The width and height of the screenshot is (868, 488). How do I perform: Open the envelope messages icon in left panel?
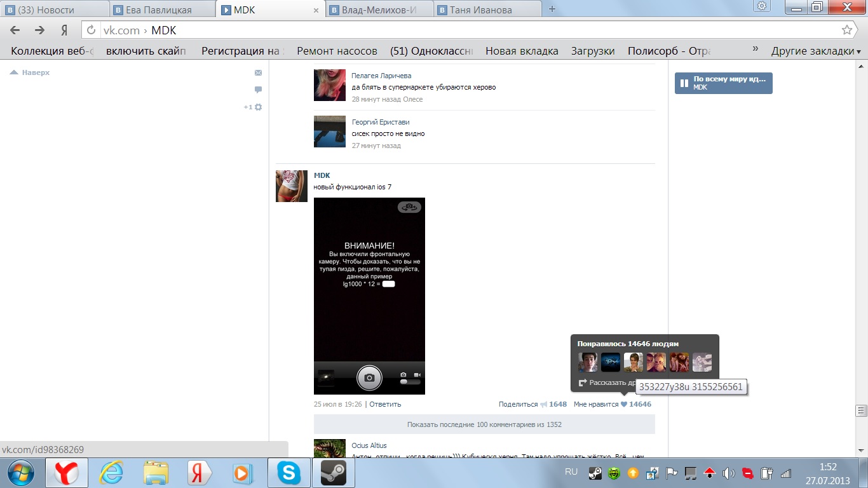[x=258, y=72]
